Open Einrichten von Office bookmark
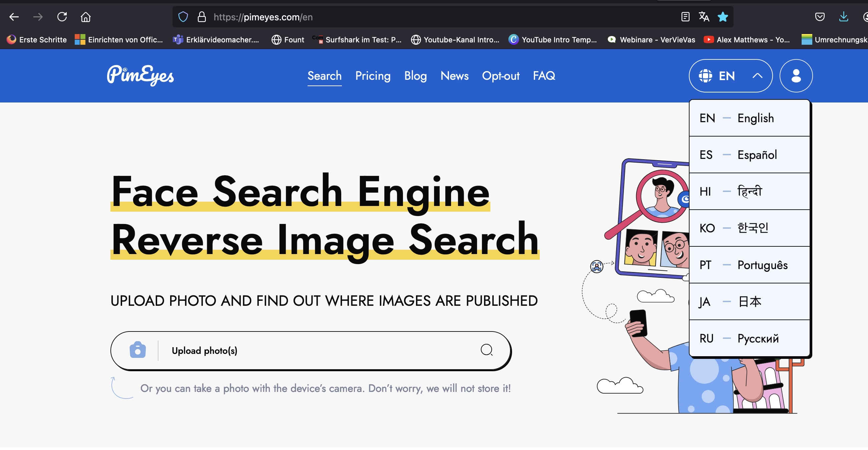This screenshot has width=868, height=450. click(x=119, y=40)
